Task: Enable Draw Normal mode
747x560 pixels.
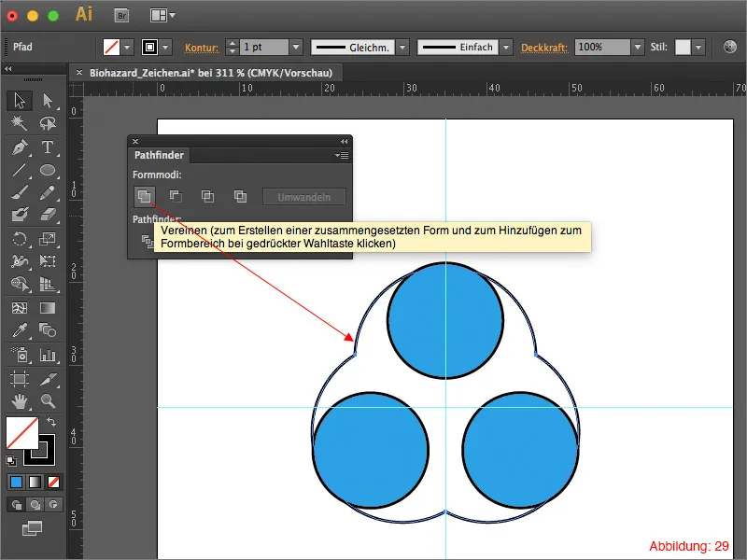Action: pos(16,504)
